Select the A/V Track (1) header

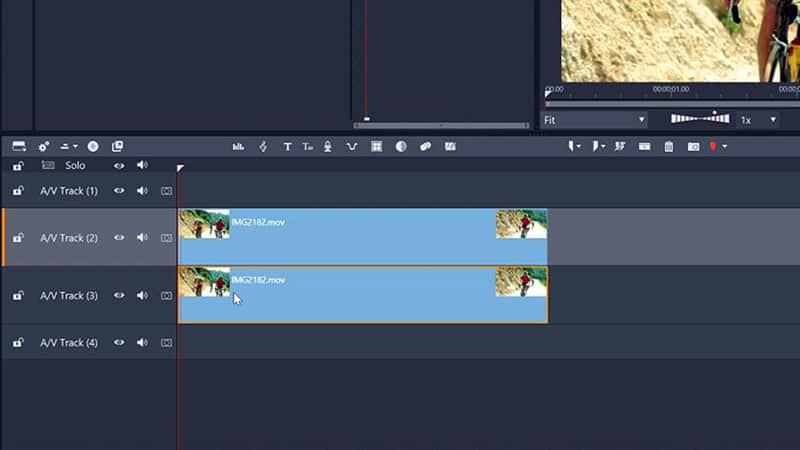(x=69, y=191)
